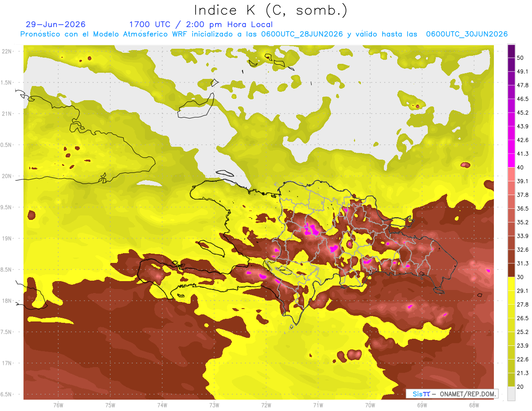The height and width of the screenshot is (411, 532).
Task: Click the bright yellow colorbar segment between 29.1 and 30
Action: pos(511,284)
